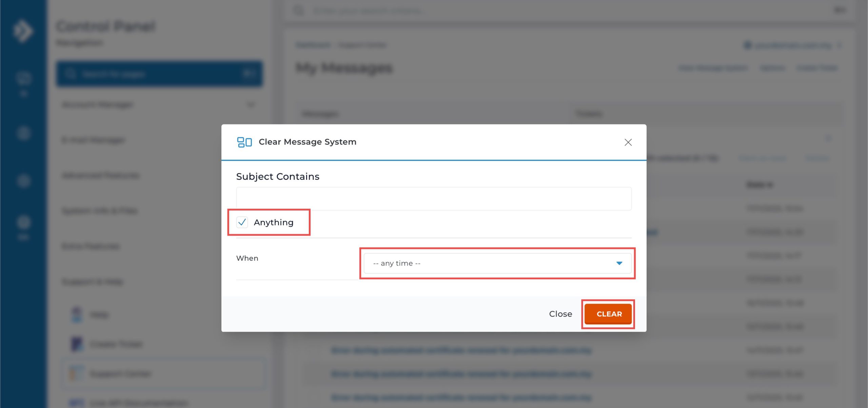
Task: Click the Support Center icon in navigation
Action: click(77, 373)
